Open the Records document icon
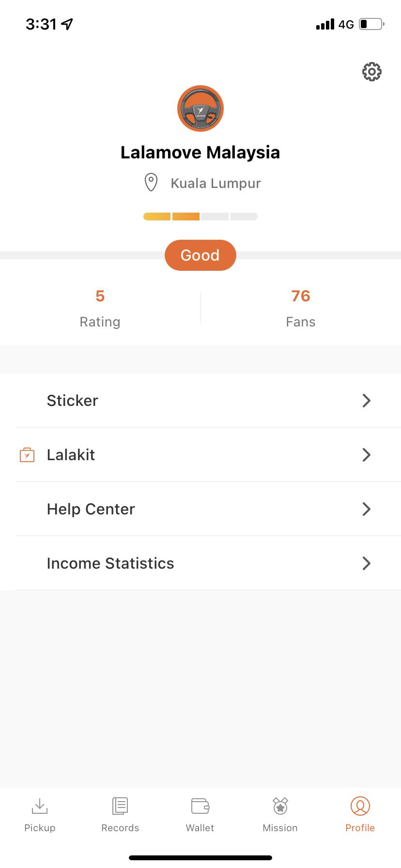 pyautogui.click(x=120, y=806)
